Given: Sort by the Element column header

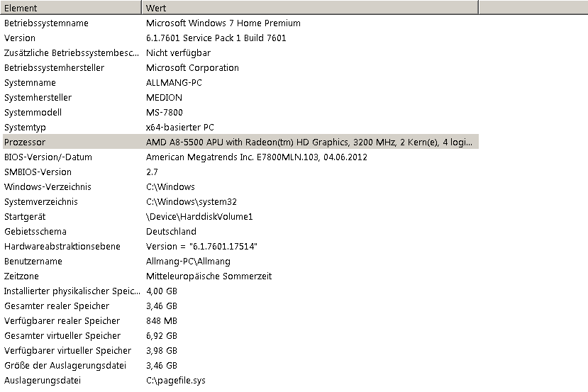Looking at the screenshot, I should [71, 8].
